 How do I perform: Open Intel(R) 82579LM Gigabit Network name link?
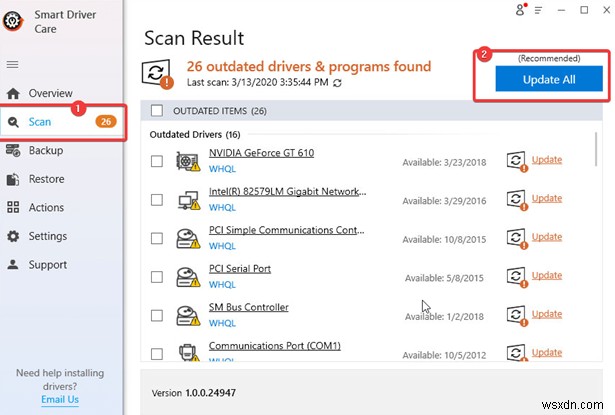[287, 191]
